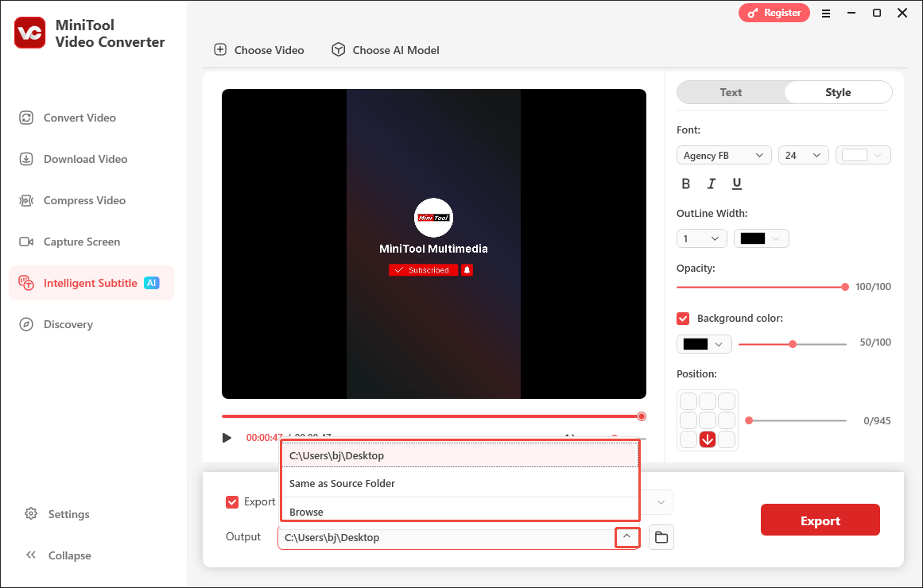Click the Choose Video label

(x=269, y=50)
